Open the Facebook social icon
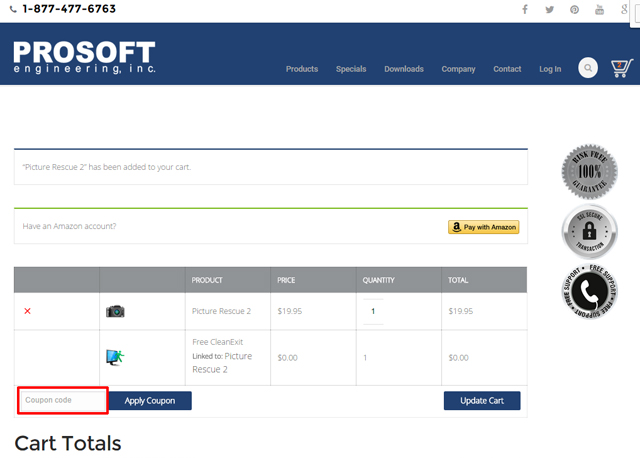The image size is (640, 458). click(525, 10)
